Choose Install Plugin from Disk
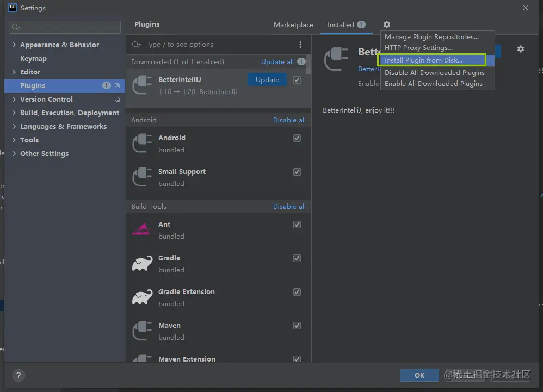This screenshot has height=392, width=543. 437,60
